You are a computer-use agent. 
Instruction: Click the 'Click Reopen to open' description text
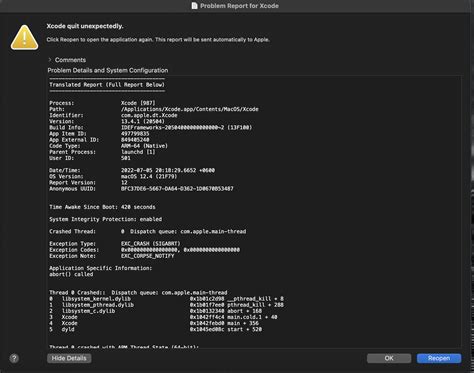(158, 40)
